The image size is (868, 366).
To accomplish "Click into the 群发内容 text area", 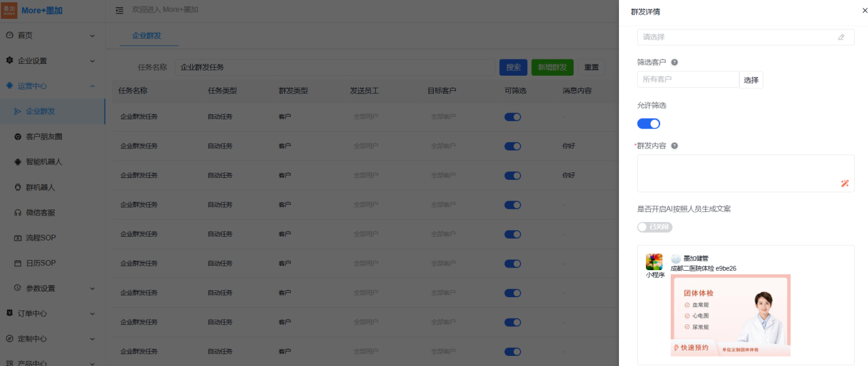I will point(738,172).
